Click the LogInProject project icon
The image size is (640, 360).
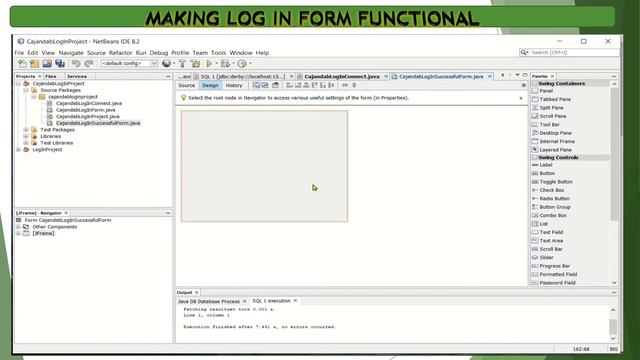[x=27, y=149]
